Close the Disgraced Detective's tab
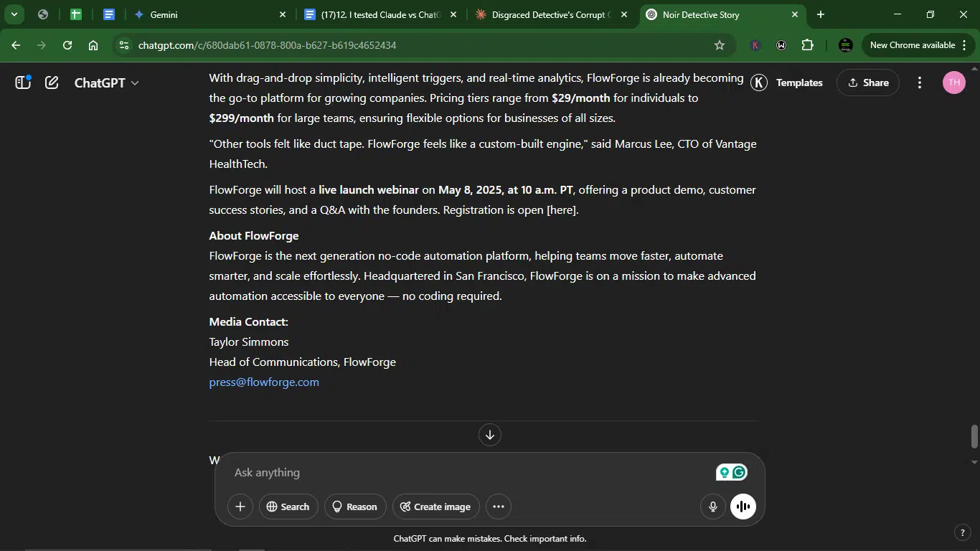The image size is (980, 551). pos(624,14)
